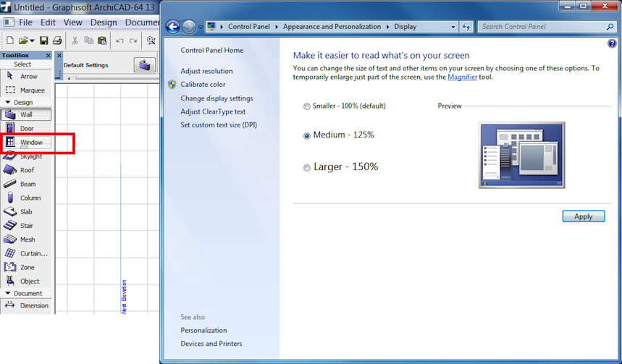622x364 pixels.
Task: Collapse the Design section in ToolBox
Action: [x=7, y=102]
